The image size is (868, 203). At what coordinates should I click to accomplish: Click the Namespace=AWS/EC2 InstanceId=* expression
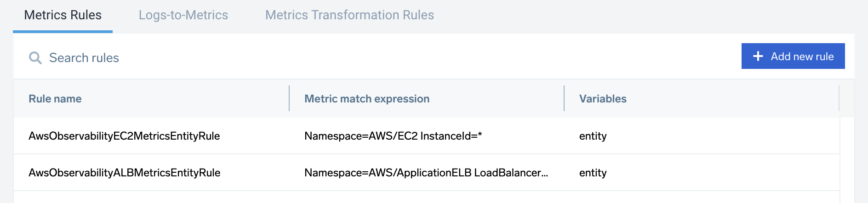(x=393, y=136)
